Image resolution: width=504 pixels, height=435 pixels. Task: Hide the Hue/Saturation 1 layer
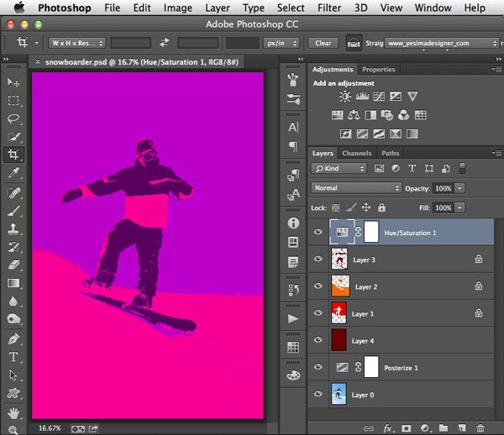point(318,233)
